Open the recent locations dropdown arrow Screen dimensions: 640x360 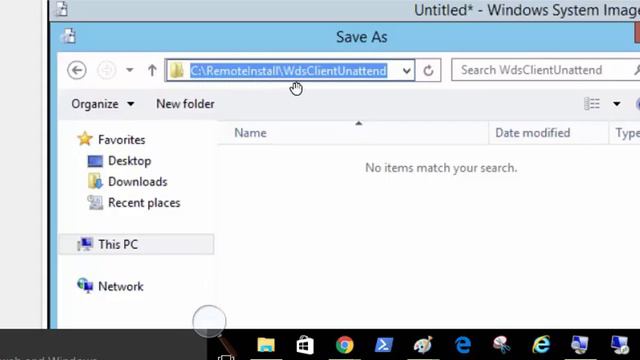(130, 70)
